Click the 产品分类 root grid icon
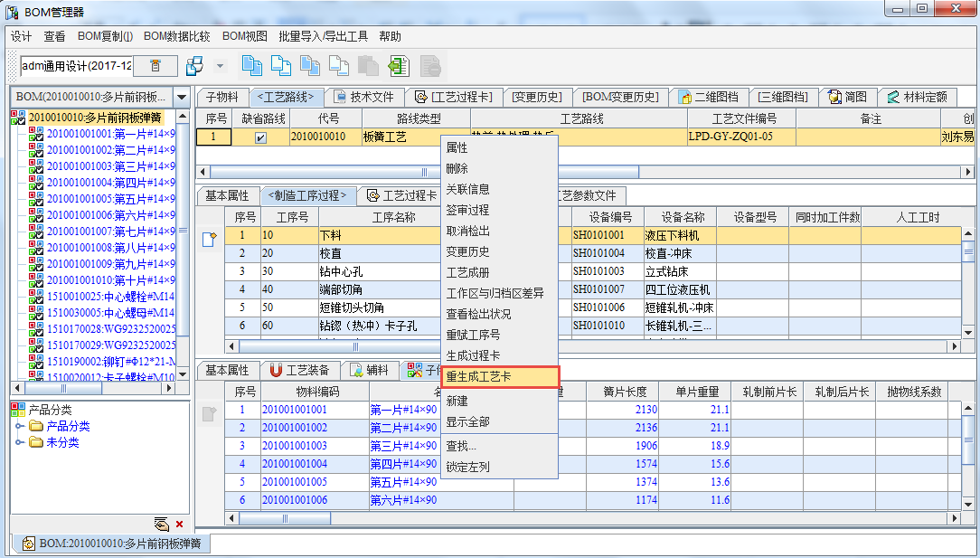 point(18,409)
